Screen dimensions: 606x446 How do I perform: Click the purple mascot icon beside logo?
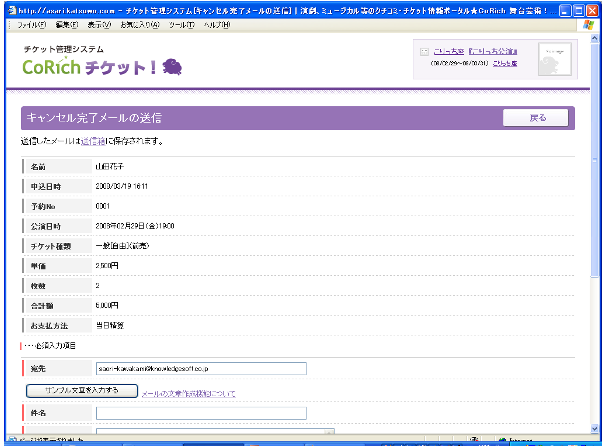(x=171, y=66)
